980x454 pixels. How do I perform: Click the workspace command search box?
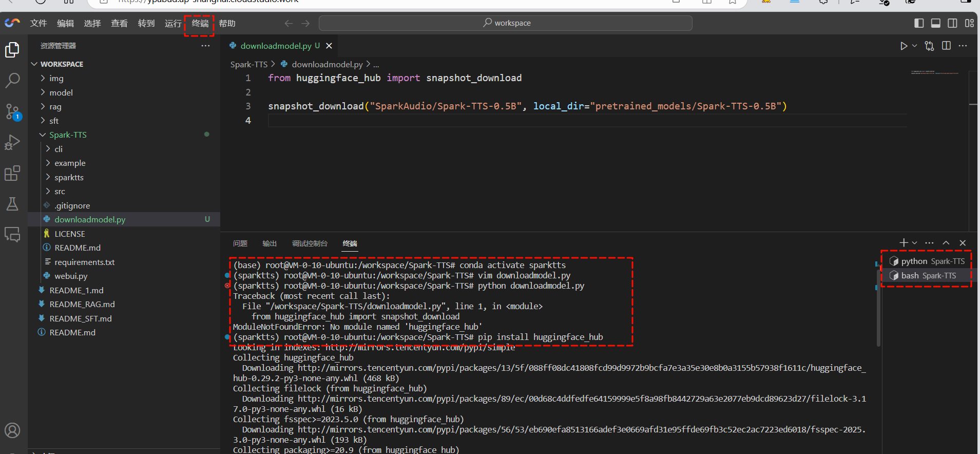[x=505, y=23]
